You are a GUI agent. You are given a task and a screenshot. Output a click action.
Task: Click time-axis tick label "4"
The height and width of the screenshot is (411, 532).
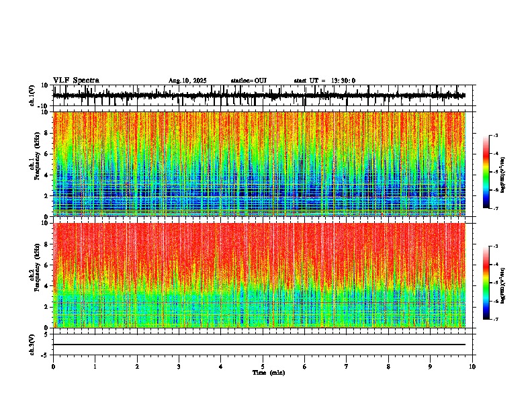click(221, 367)
